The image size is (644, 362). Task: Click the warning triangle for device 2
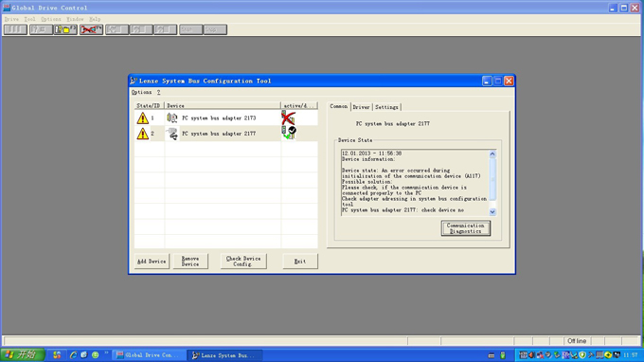tap(142, 134)
